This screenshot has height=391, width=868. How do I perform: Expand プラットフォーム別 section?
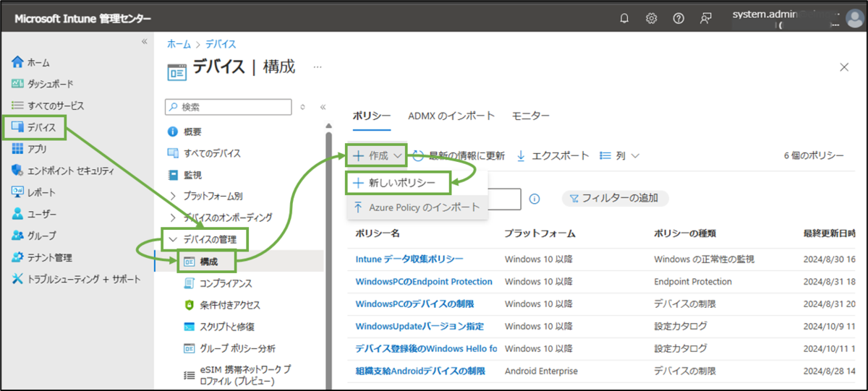click(x=206, y=196)
